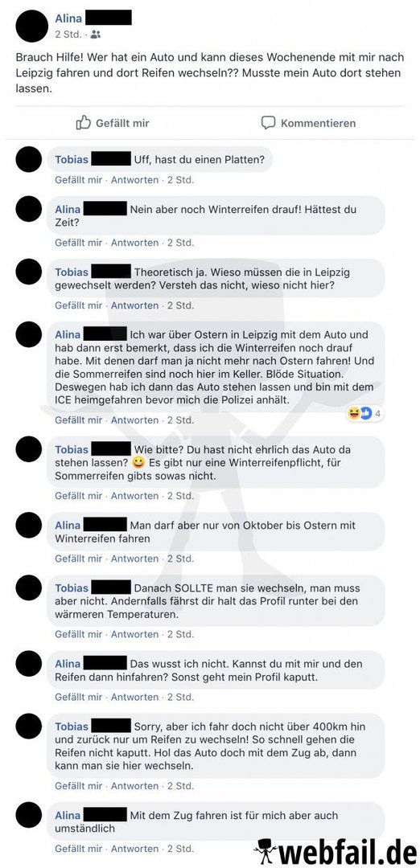Image resolution: width=420 pixels, height=868 pixels.
Task: Click Antworten under 'Man darf aber nur' comment
Action: (134, 559)
